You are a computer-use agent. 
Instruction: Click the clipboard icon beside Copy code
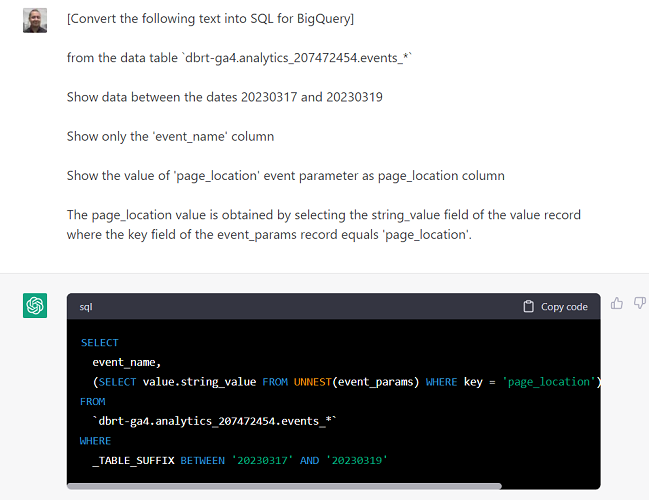528,306
